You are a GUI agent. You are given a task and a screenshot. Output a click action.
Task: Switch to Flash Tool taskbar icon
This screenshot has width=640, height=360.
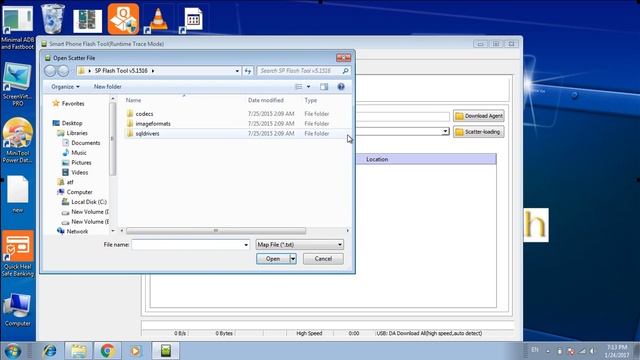(165, 351)
